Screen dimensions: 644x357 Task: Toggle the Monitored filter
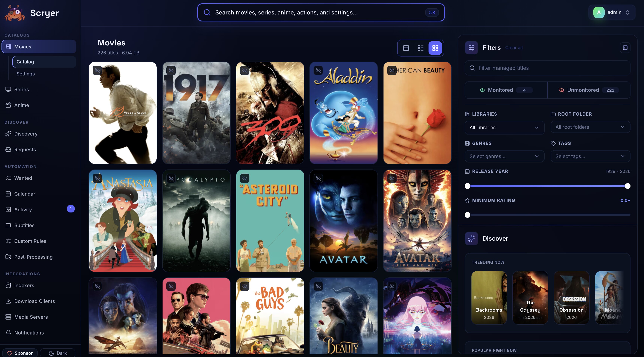tap(506, 90)
